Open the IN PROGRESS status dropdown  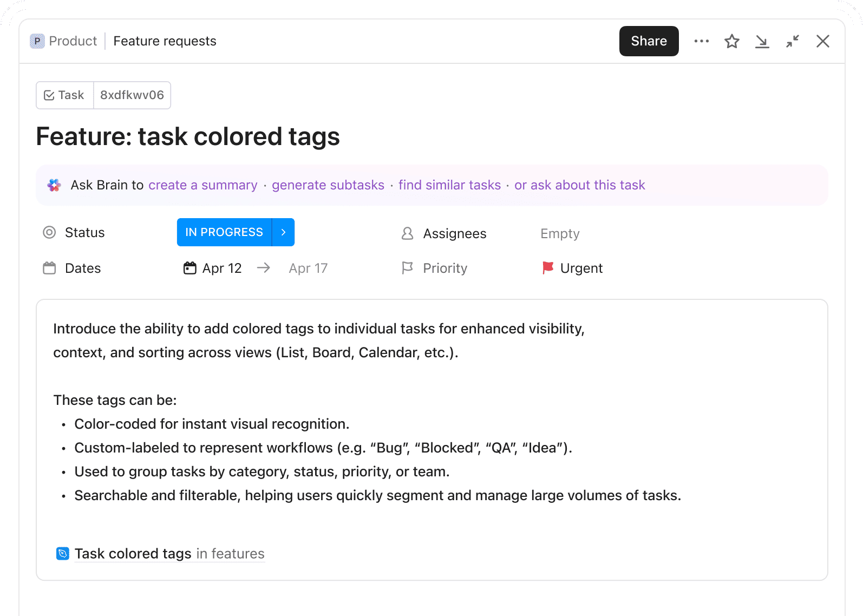click(224, 232)
